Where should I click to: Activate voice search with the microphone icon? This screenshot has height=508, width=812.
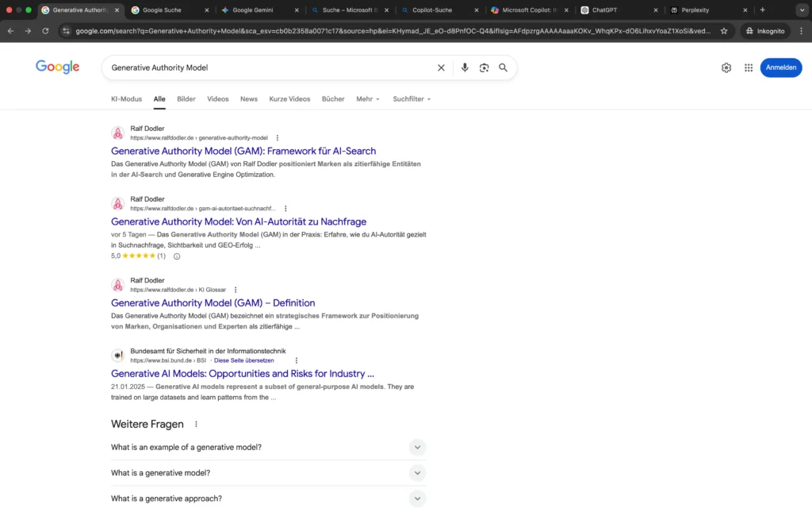coord(465,67)
